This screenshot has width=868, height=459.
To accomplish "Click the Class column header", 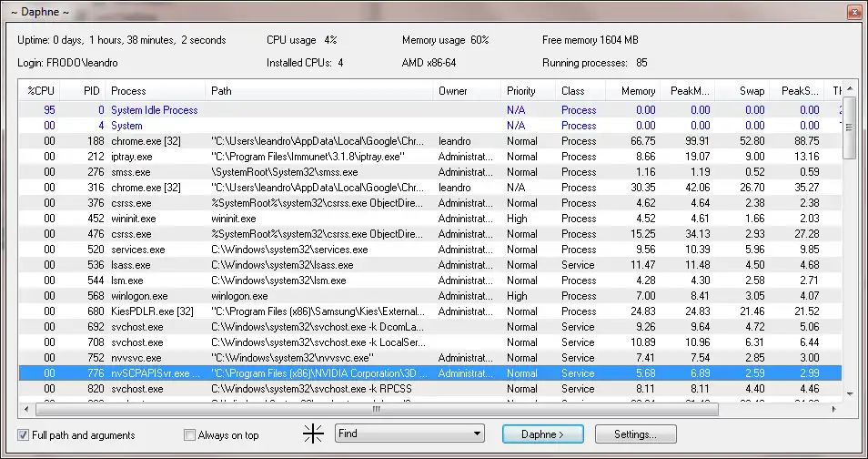I will 580,91.
